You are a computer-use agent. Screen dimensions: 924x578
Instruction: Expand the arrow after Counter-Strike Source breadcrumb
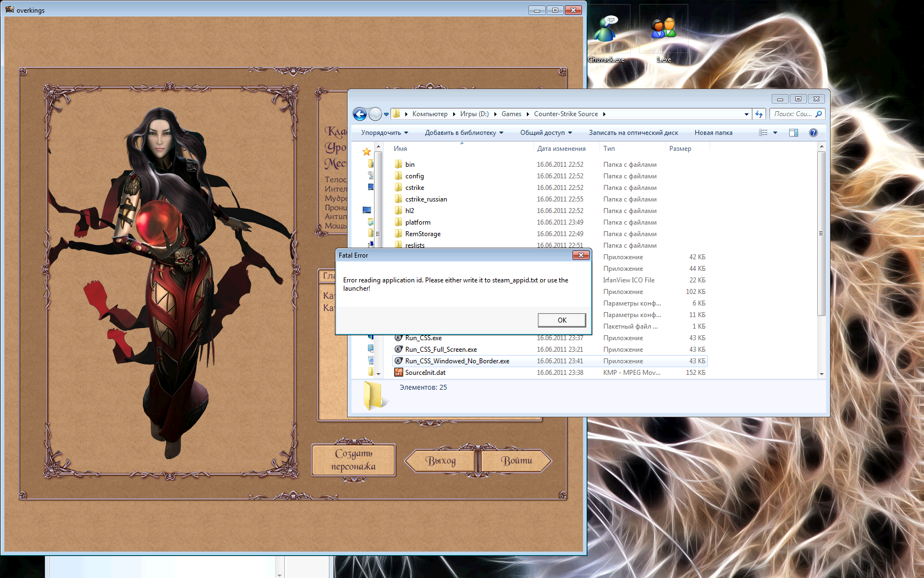tap(604, 114)
